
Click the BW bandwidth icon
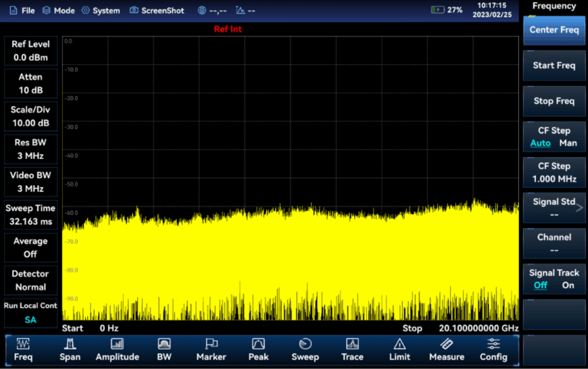(164, 344)
